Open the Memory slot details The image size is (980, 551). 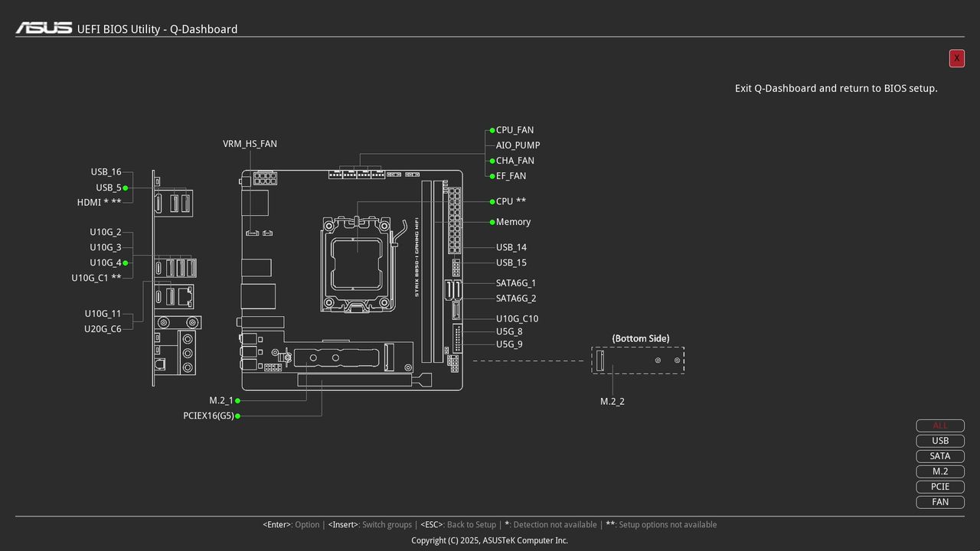click(x=512, y=222)
